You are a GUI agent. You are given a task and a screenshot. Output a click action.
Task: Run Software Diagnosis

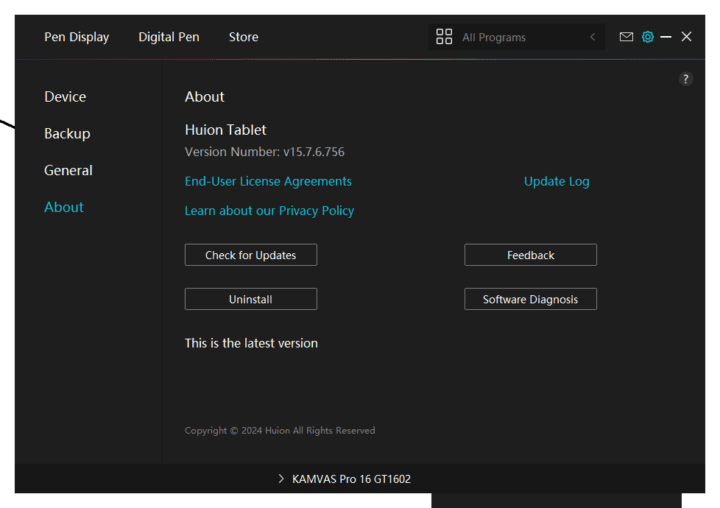click(530, 299)
